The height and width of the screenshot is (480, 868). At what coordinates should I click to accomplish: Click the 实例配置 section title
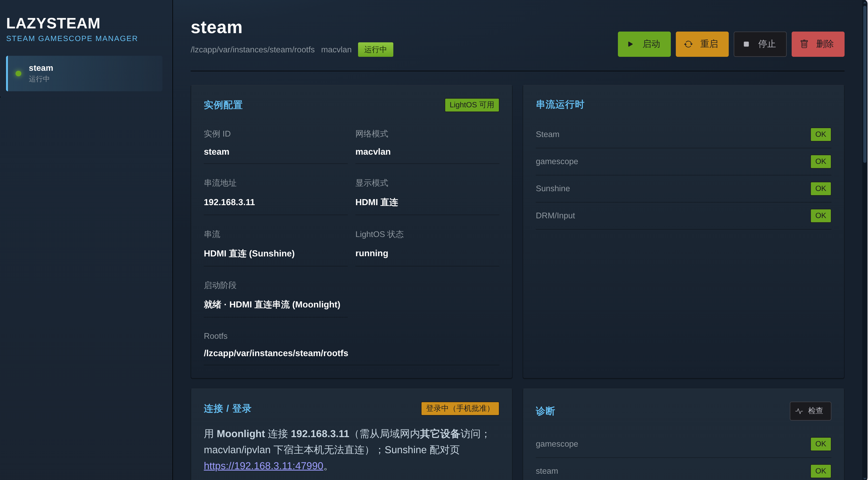click(223, 105)
